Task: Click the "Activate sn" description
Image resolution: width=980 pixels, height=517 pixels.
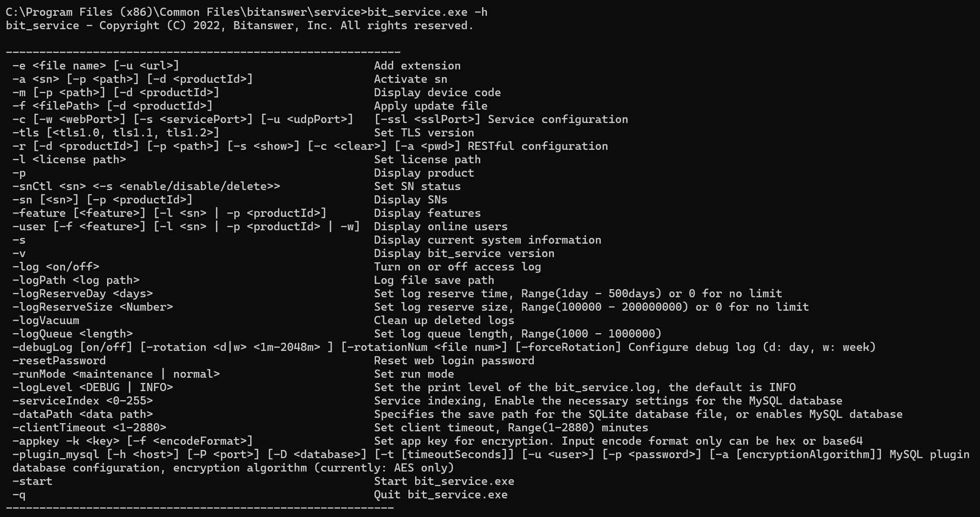Action: (410, 79)
